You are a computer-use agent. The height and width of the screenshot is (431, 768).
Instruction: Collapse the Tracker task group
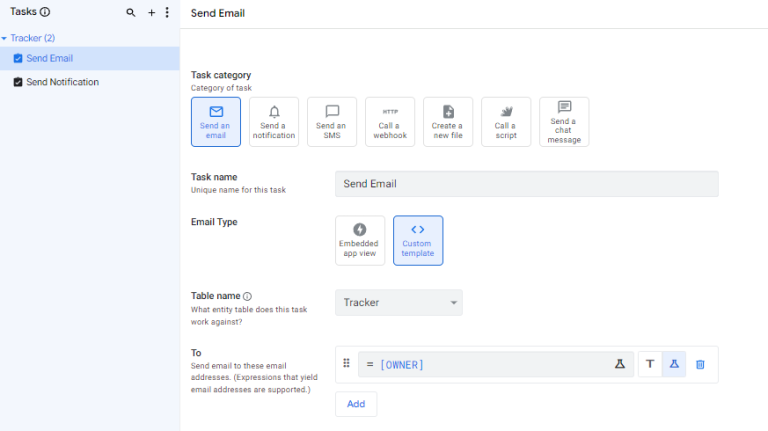point(5,38)
